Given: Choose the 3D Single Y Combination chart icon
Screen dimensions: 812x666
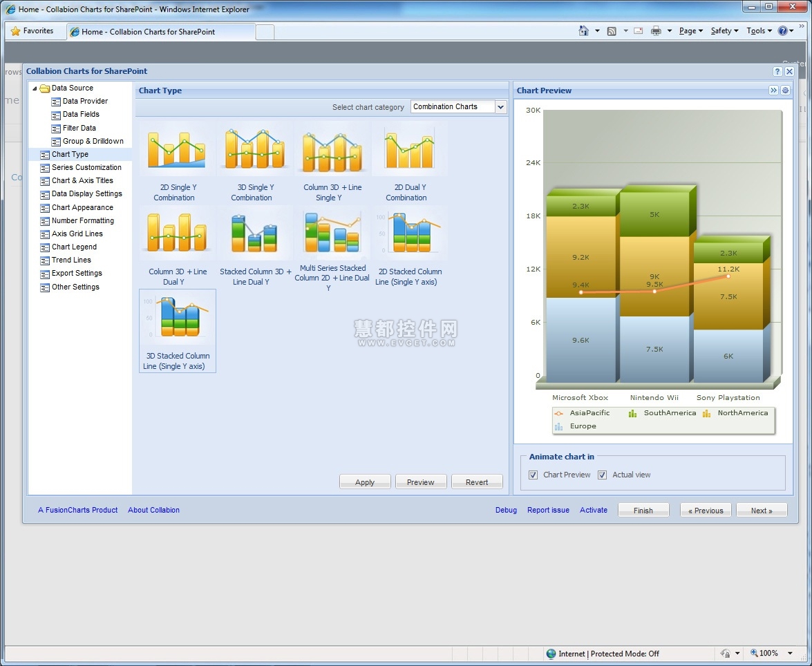Looking at the screenshot, I should 254,149.
